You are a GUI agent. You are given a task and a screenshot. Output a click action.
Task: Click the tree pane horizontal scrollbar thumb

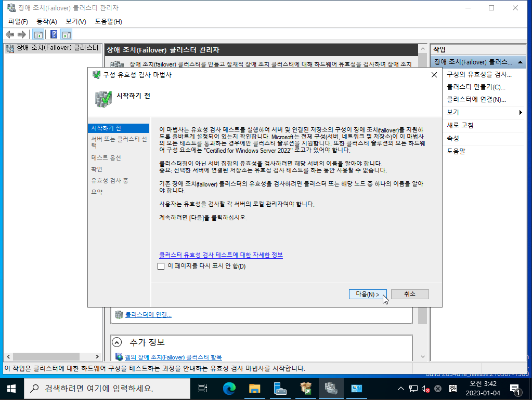tap(46, 356)
